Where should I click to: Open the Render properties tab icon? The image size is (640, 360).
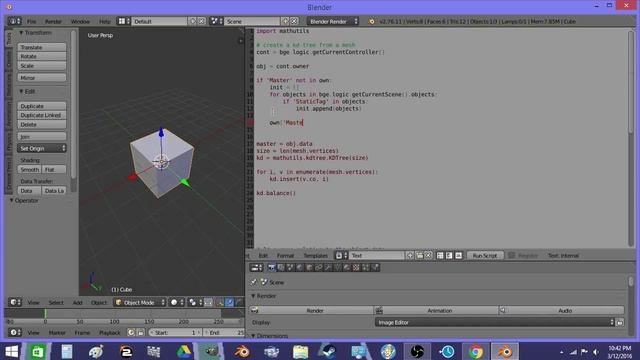(x=272, y=267)
